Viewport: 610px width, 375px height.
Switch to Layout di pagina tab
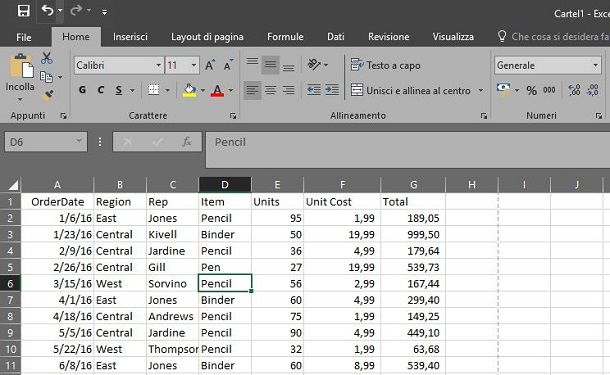point(207,37)
